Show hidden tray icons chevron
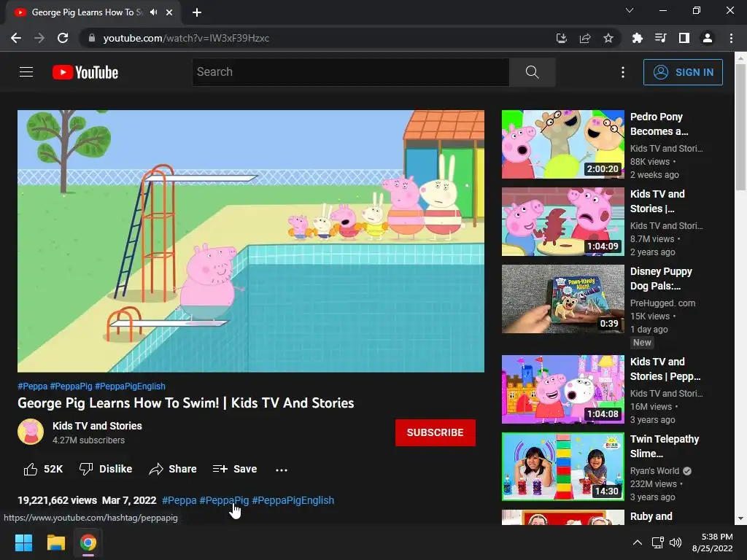 pos(638,542)
